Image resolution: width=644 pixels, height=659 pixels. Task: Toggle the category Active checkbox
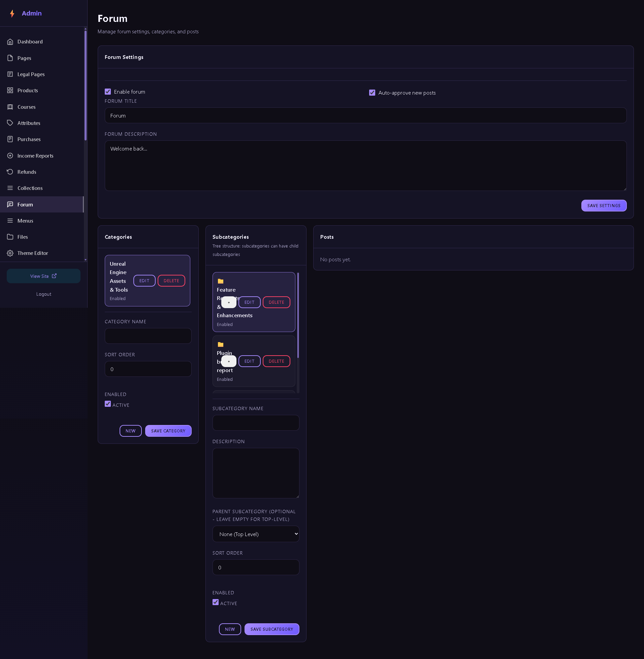108,404
